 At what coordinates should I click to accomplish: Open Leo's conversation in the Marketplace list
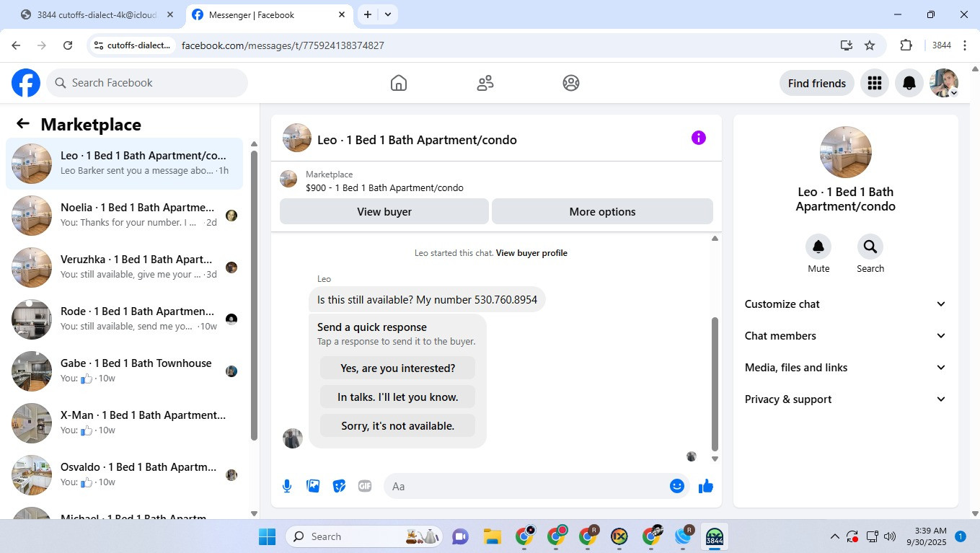pyautogui.click(x=125, y=164)
